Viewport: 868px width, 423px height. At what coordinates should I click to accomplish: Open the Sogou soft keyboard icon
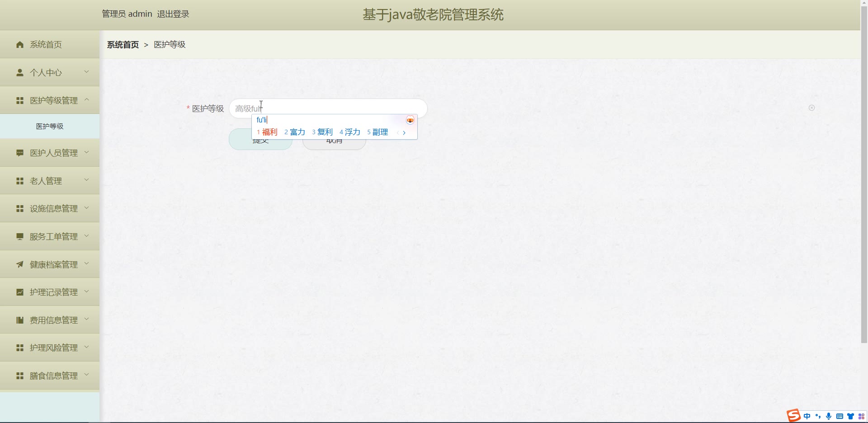(840, 416)
